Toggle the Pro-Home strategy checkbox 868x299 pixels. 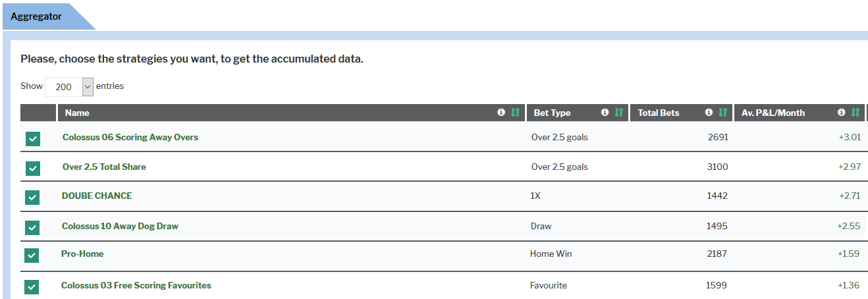pyautogui.click(x=33, y=256)
